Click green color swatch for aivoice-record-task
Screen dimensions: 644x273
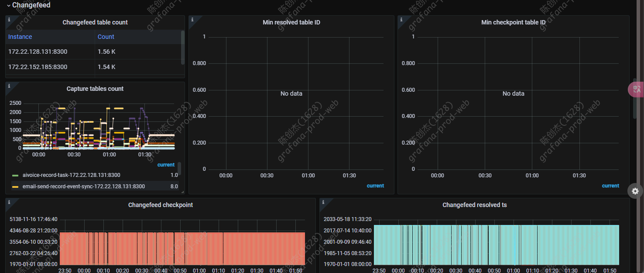pyautogui.click(x=15, y=175)
